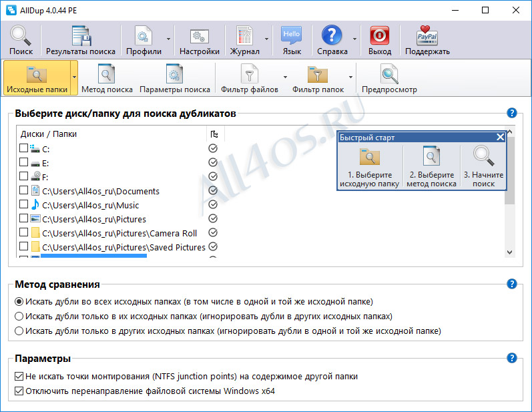Image resolution: width=532 pixels, height=412 pixels.
Task: Click subfolder icon in column header
Action: (x=214, y=134)
